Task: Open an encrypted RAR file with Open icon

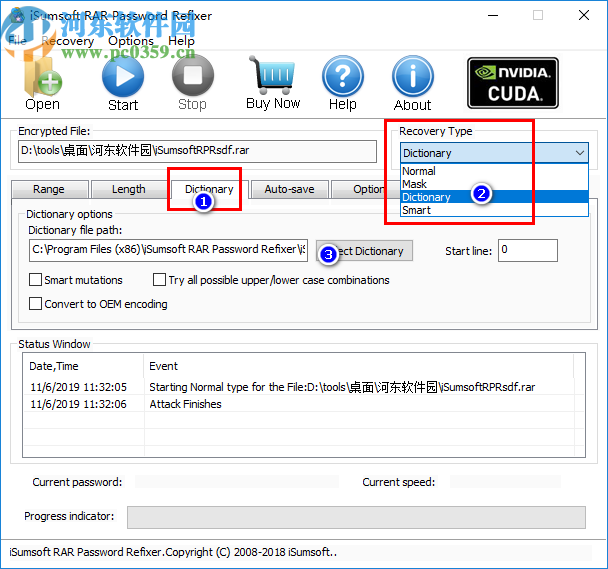Action: 42,83
